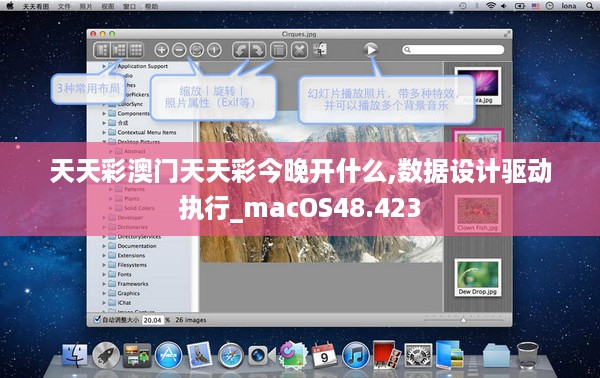Toggle the 自动调整大小 checkbox
This screenshot has height=378, width=600.
click(97, 319)
